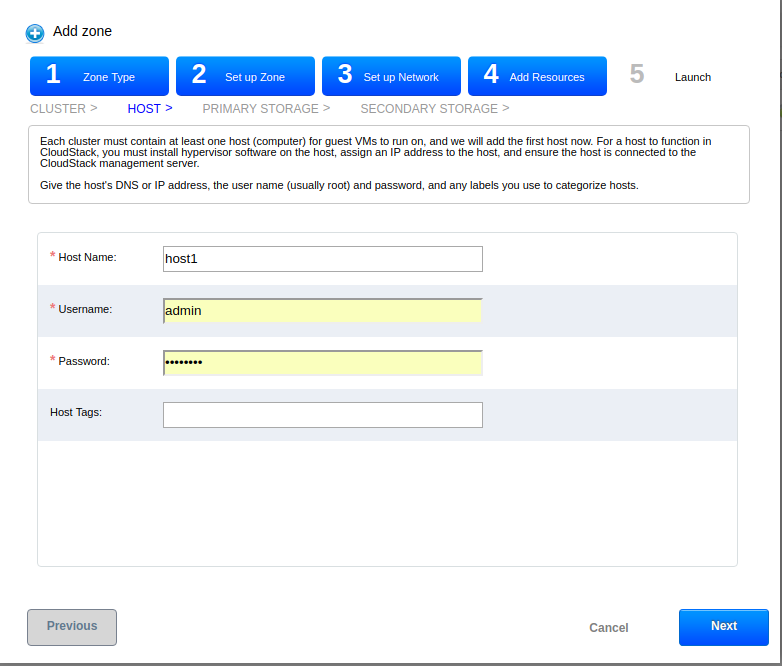The height and width of the screenshot is (666, 782).
Task: Focus the empty Host Tags field
Action: pos(323,415)
